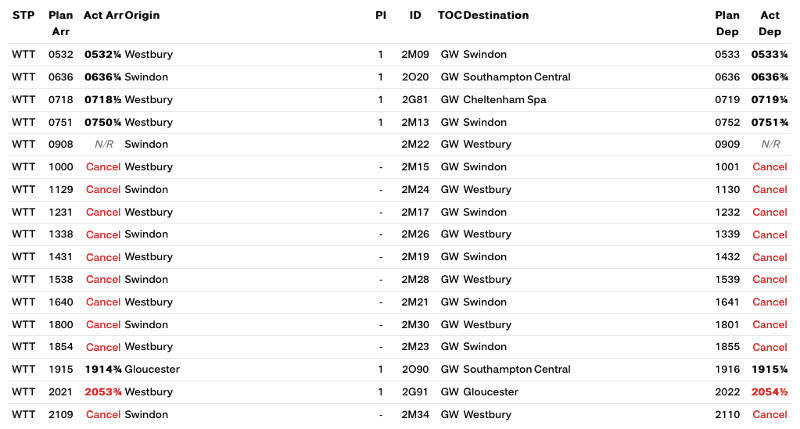Click the STP column header
Screen dimensions: 800x429
[x=23, y=16]
